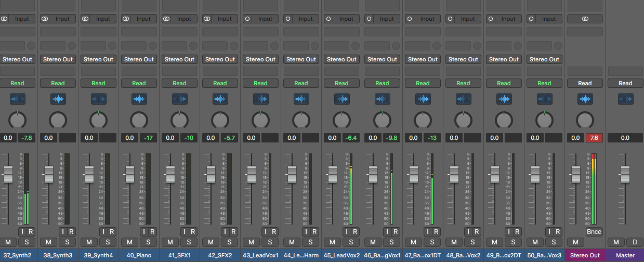This screenshot has height=262, width=644.
Task: Toggle stereo format icon on 37_Synth2 input
Action: click(x=4, y=19)
